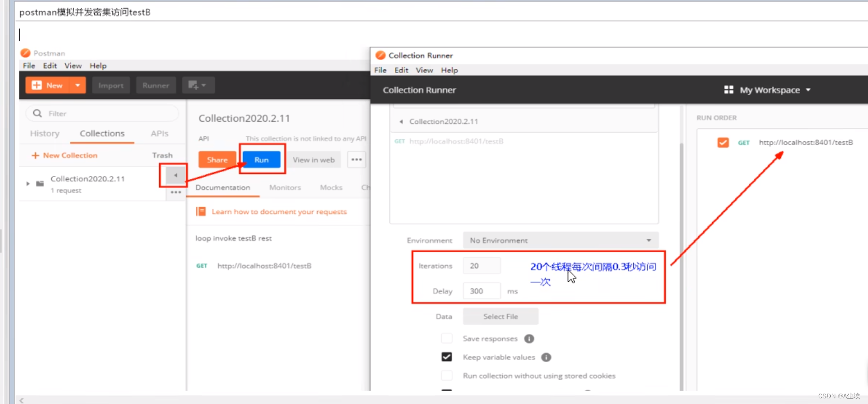This screenshot has height=404, width=868.
Task: Open File menu in Postman window
Action: click(x=29, y=66)
